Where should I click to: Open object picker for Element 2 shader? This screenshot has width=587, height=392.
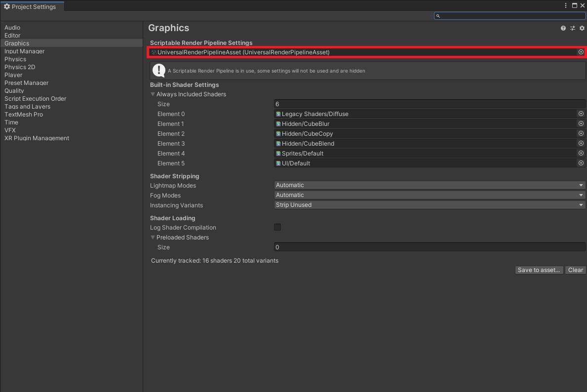click(581, 133)
